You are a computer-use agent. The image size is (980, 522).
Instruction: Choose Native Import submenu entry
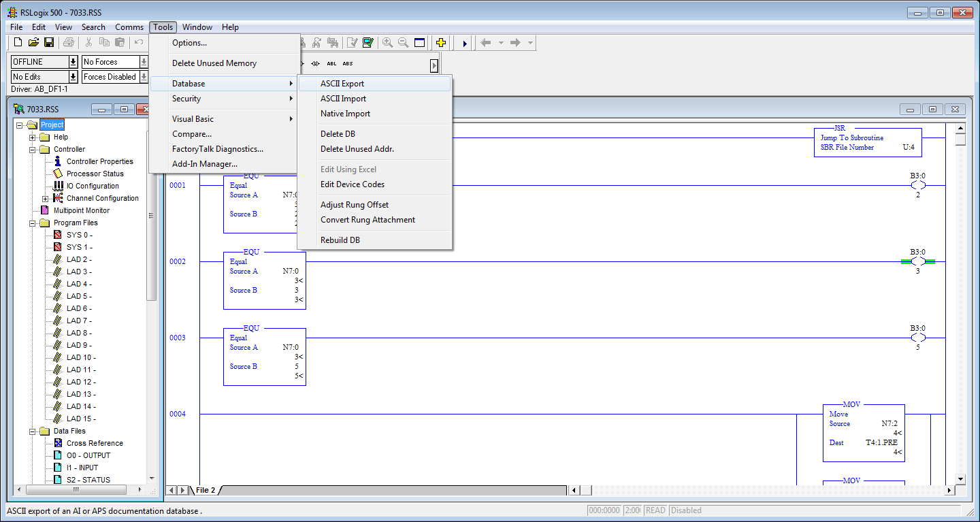[374, 114]
